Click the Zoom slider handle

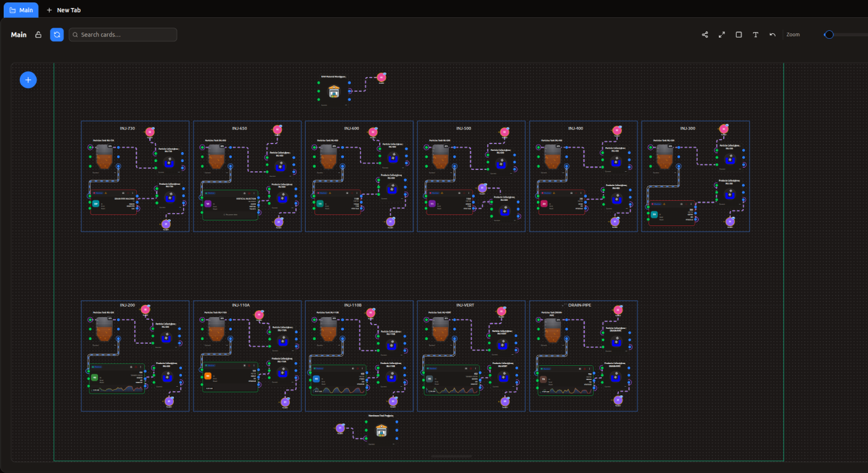coord(829,34)
